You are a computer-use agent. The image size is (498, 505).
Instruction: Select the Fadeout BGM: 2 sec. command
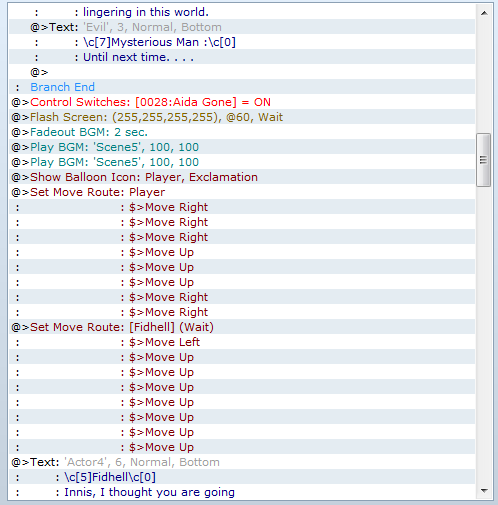(x=242, y=132)
